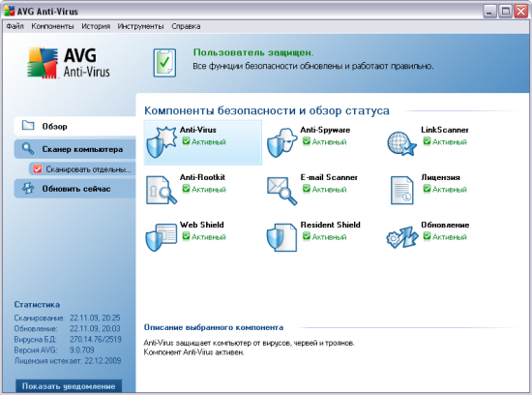
Task: Open the Лицензия document icon
Action: point(401,190)
